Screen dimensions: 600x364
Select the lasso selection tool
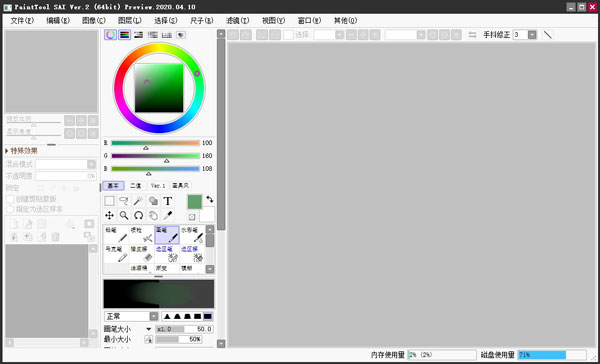click(124, 201)
